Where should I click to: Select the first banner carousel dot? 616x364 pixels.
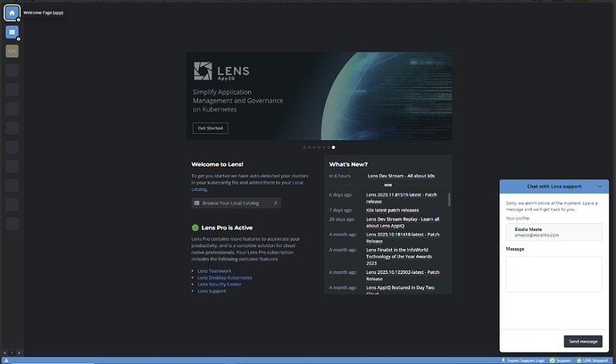(304, 147)
